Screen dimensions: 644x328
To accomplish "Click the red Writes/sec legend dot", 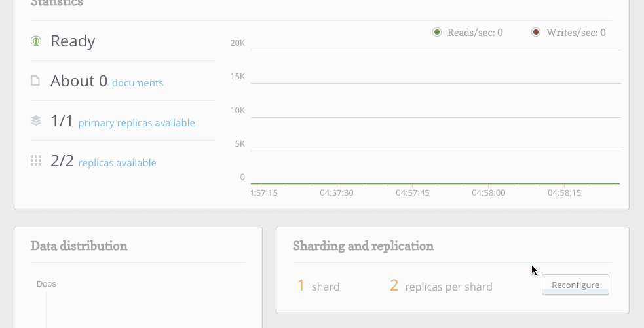I will 535,32.
